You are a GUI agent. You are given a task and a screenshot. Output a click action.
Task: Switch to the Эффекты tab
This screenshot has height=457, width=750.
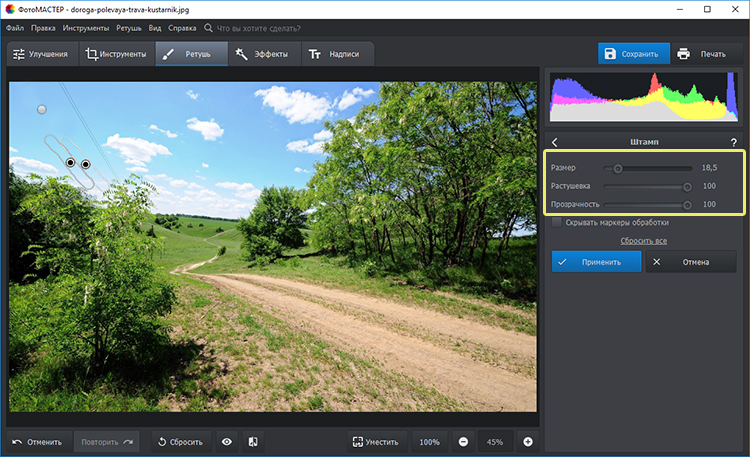[262, 54]
